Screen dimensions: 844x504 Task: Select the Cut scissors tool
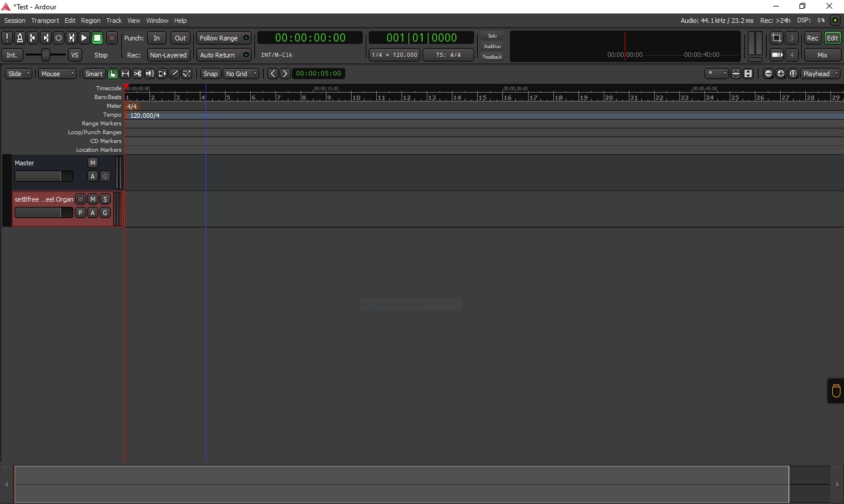click(137, 74)
